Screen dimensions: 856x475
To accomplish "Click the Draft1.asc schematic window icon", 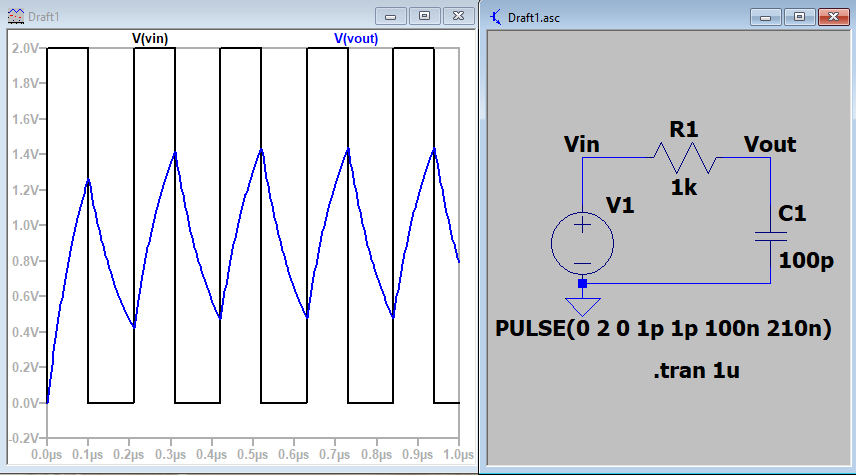I will 496,16.
